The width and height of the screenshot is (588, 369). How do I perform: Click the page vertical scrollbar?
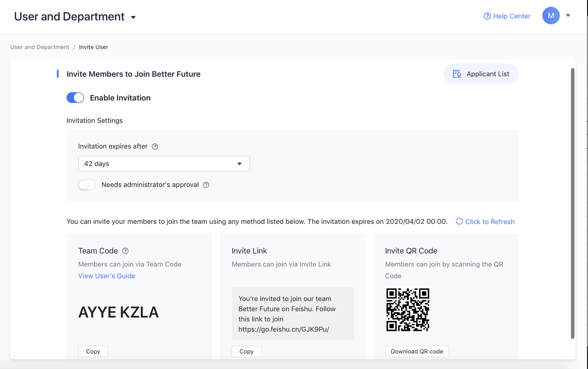pyautogui.click(x=572, y=203)
